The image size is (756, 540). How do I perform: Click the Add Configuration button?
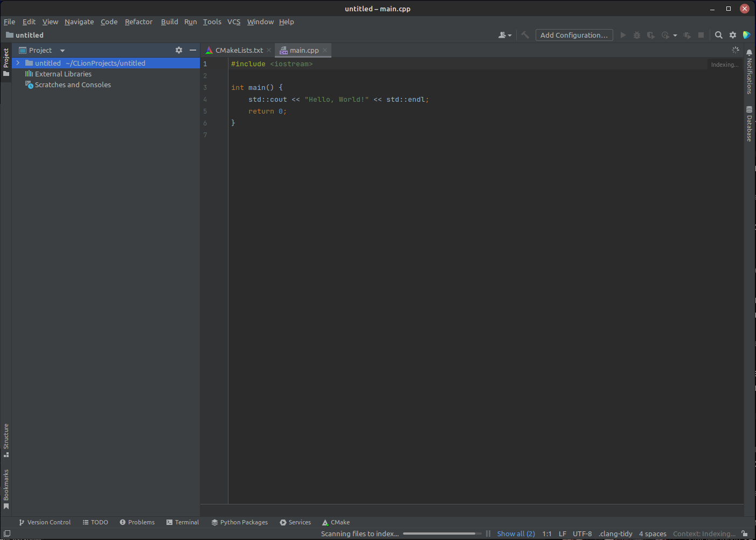tap(574, 35)
